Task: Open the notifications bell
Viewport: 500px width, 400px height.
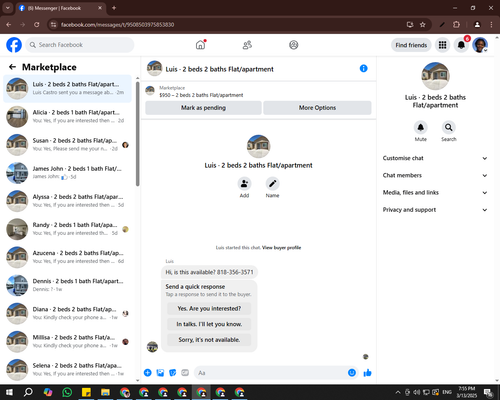Action: tap(461, 45)
